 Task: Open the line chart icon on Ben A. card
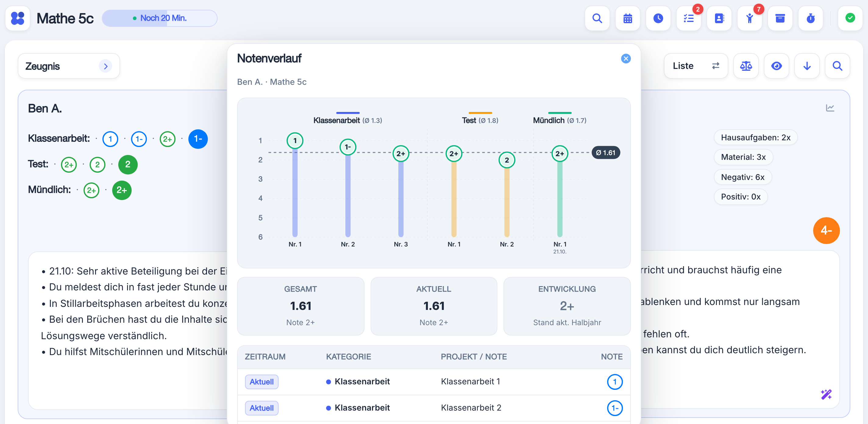coord(830,108)
